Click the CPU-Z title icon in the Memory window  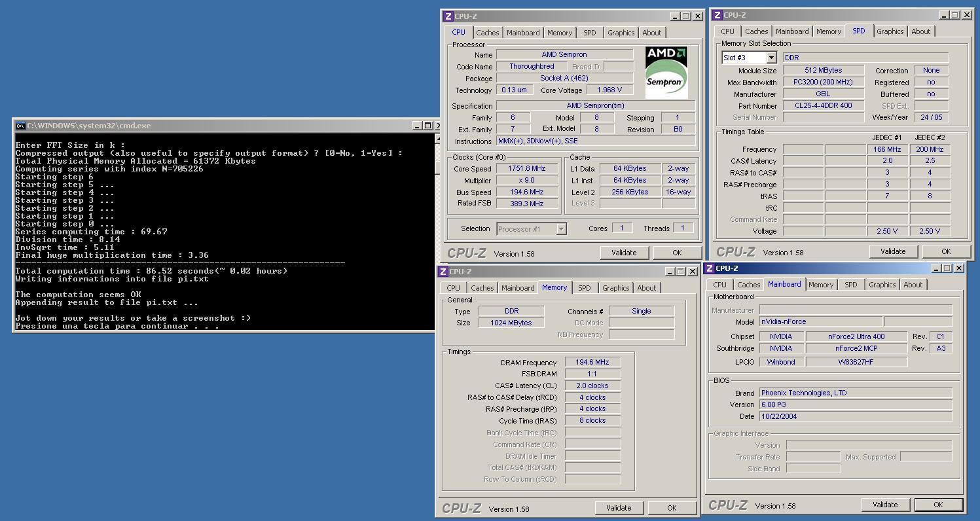click(443, 272)
